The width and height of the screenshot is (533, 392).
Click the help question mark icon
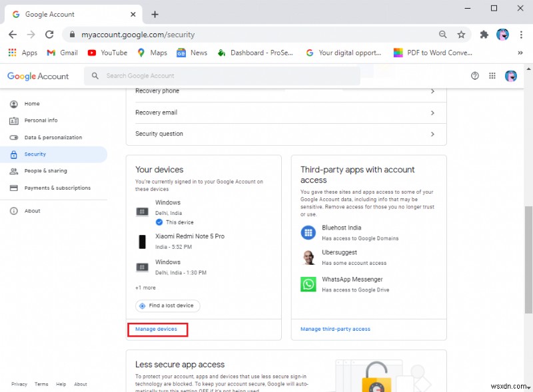click(x=474, y=76)
